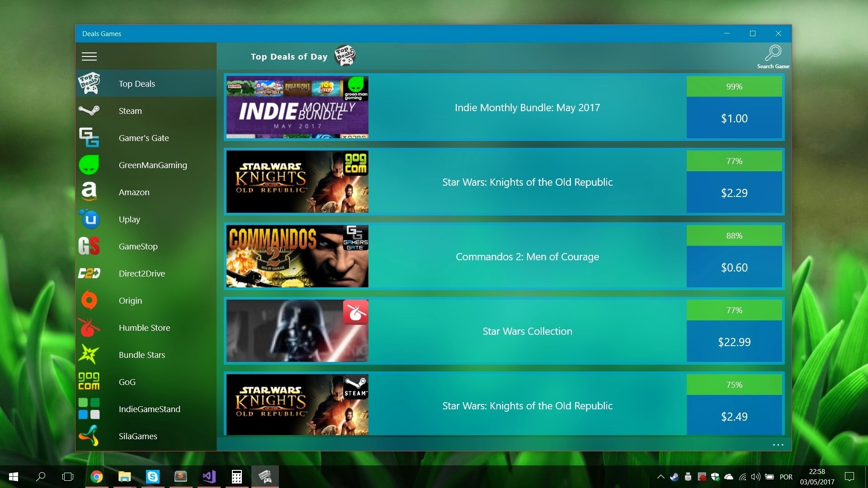Open the Origin orange logo icon
Image resolution: width=868 pixels, height=488 pixels.
(89, 300)
